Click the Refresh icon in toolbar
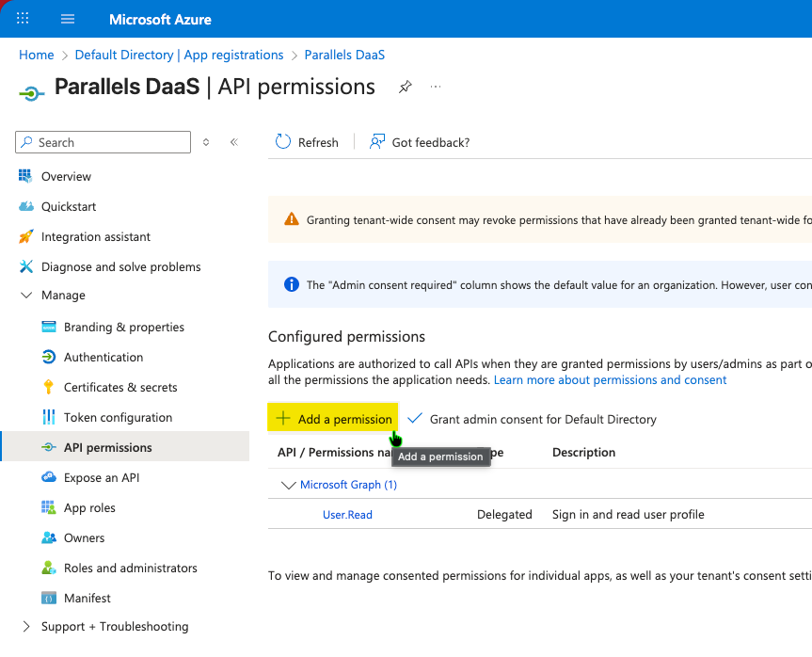Image resolution: width=812 pixels, height=657 pixels. pos(283,142)
